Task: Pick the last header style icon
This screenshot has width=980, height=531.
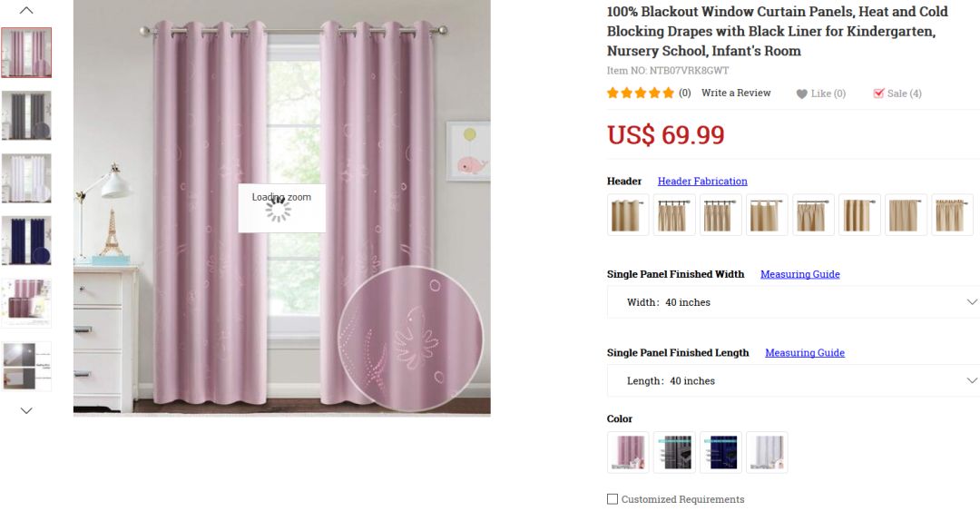Action: 952,214
